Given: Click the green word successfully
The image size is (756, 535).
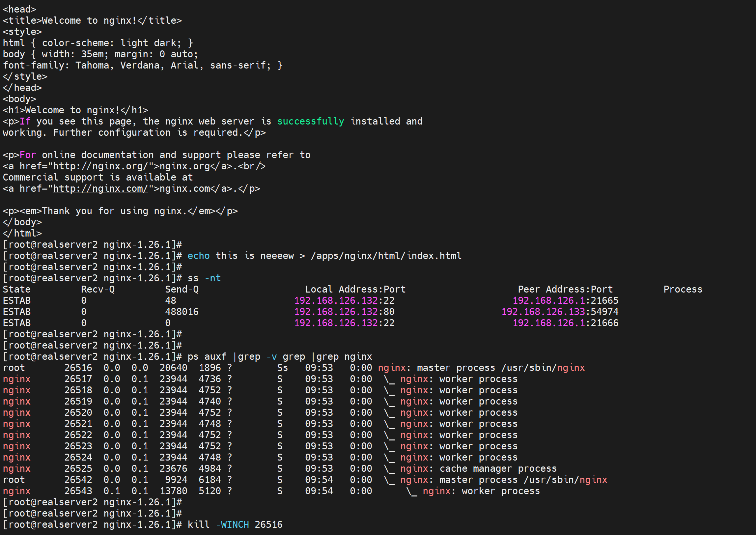Looking at the screenshot, I should tap(310, 122).
